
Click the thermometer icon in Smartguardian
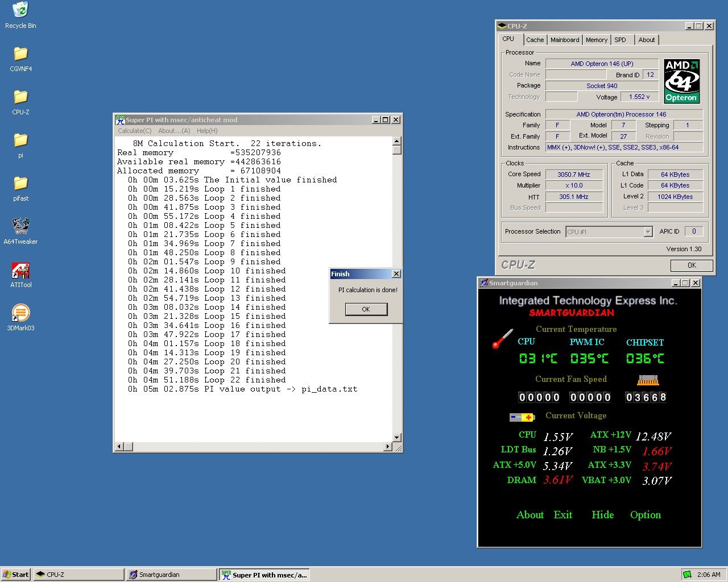click(502, 338)
